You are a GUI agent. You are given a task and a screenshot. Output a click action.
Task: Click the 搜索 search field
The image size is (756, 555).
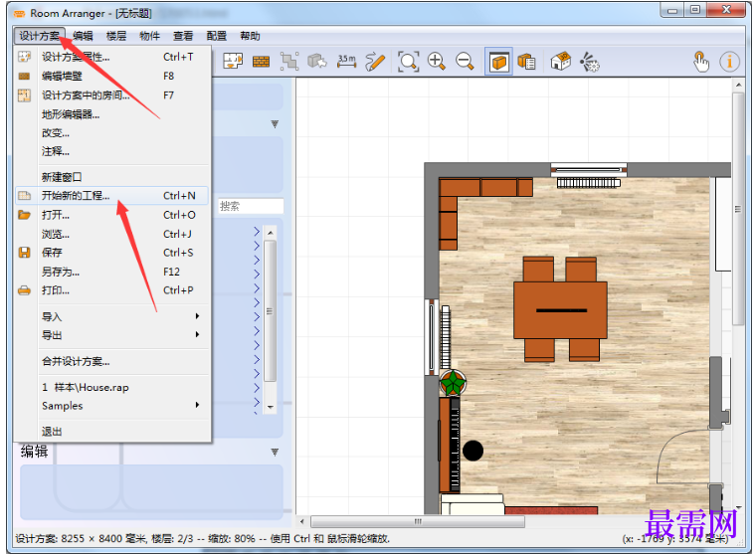pyautogui.click(x=251, y=206)
